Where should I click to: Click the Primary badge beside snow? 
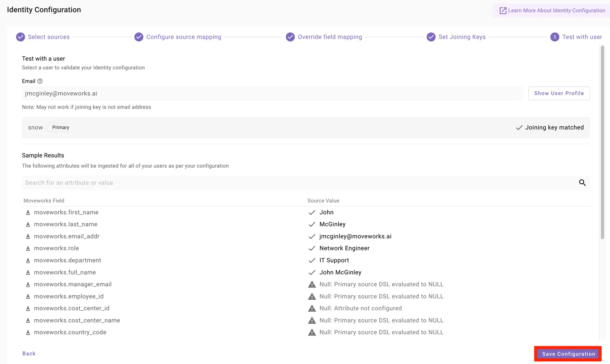pos(61,128)
